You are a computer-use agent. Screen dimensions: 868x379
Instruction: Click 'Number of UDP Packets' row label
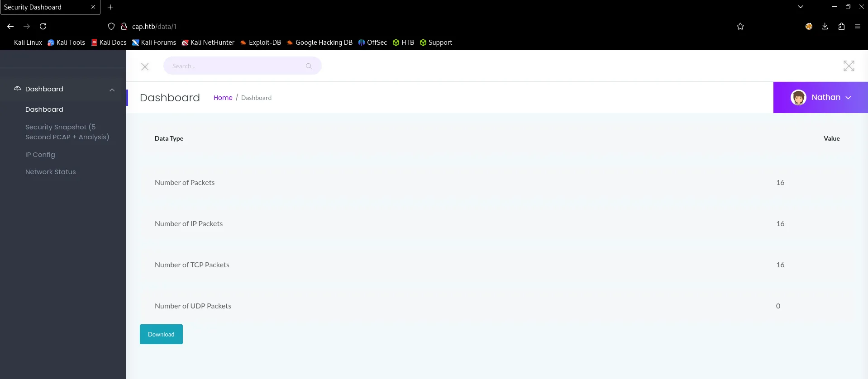[193, 306]
